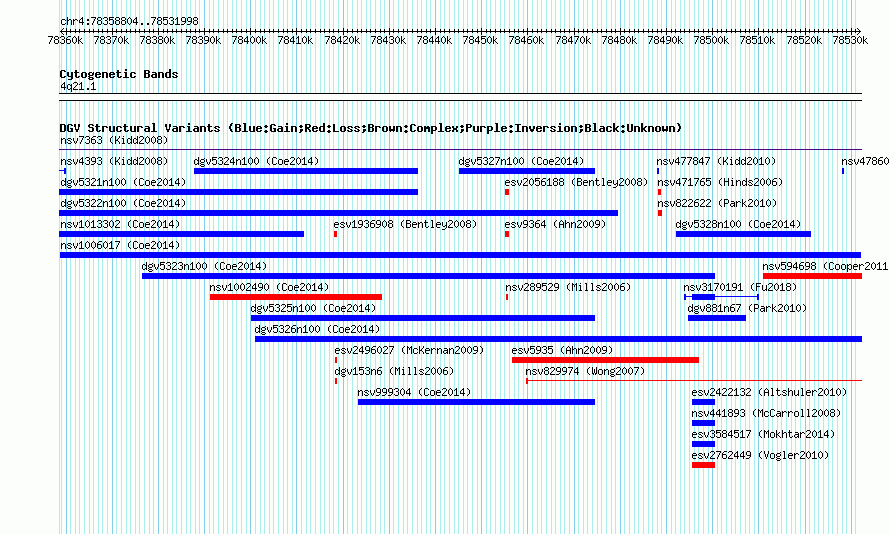Click the 78440k ruler tick label
Screen dimensions: 890x534
coord(434,40)
